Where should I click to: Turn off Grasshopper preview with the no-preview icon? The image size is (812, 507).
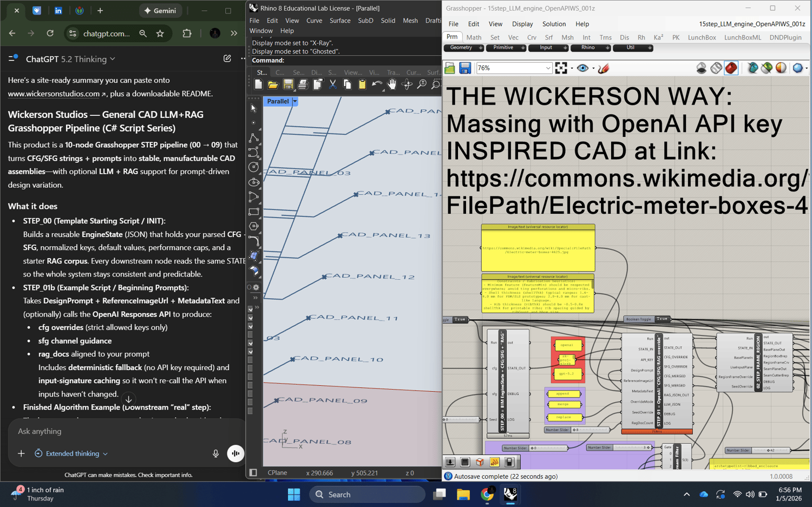702,68
